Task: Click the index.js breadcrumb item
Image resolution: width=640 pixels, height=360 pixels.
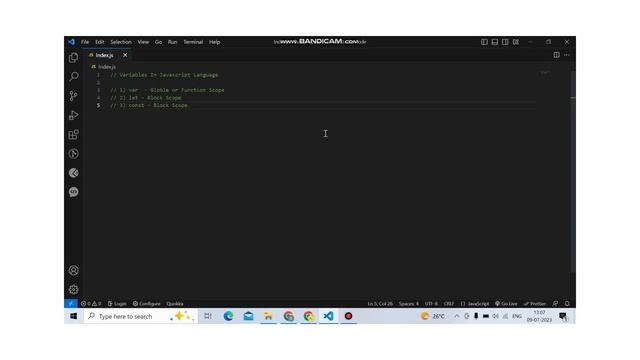Action: coord(107,67)
